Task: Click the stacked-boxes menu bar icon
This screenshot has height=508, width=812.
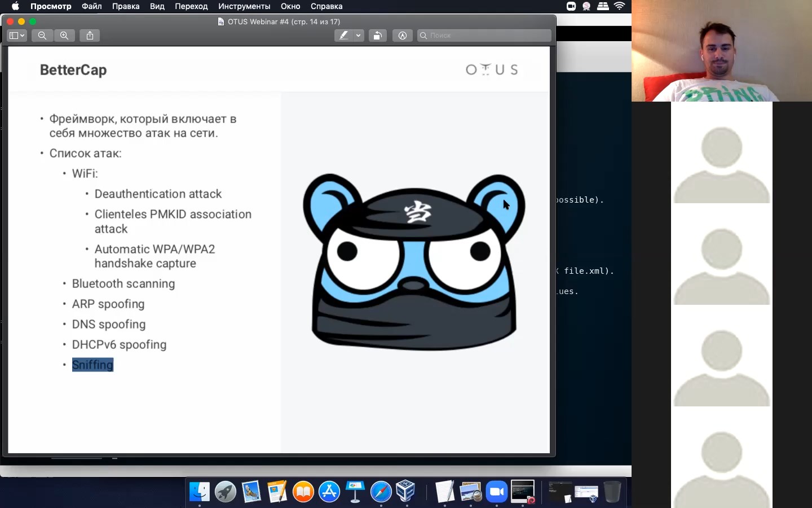Action: click(603, 6)
